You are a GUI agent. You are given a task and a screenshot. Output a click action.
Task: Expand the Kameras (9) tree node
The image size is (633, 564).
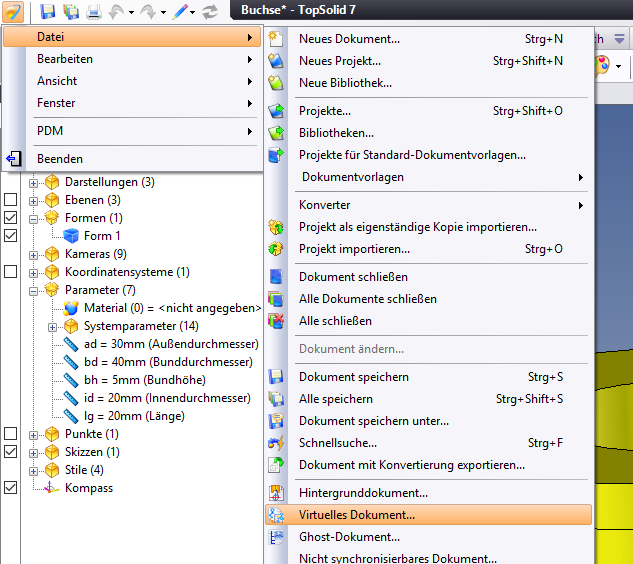(34, 255)
